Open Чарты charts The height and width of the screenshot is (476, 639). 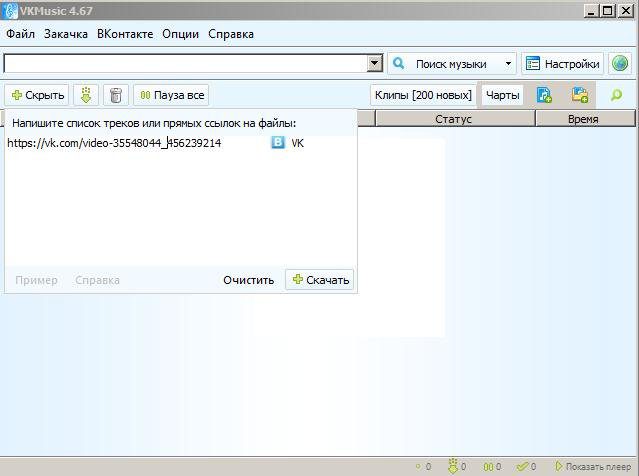pyautogui.click(x=502, y=95)
